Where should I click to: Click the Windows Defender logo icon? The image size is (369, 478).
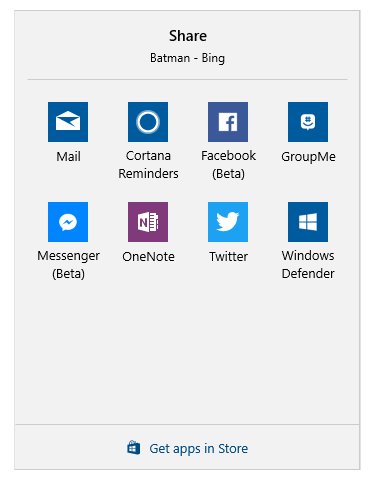308,222
